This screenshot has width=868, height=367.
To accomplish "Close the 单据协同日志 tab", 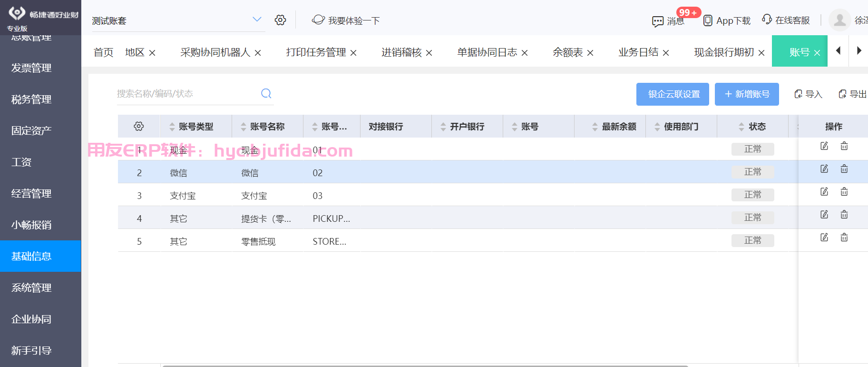I will click(x=525, y=53).
